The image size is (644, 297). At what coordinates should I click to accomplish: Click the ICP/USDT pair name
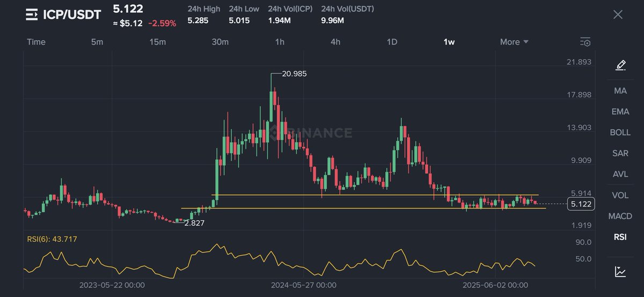(x=72, y=15)
